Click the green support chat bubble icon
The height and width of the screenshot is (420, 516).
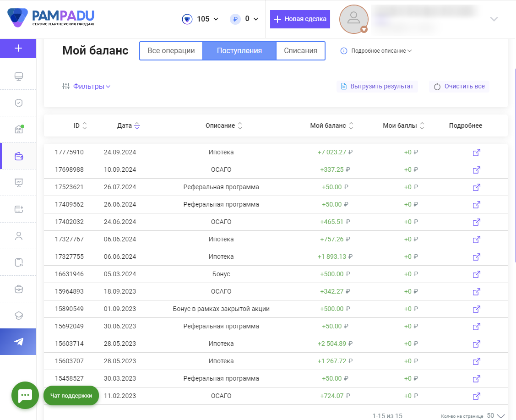[25, 395]
